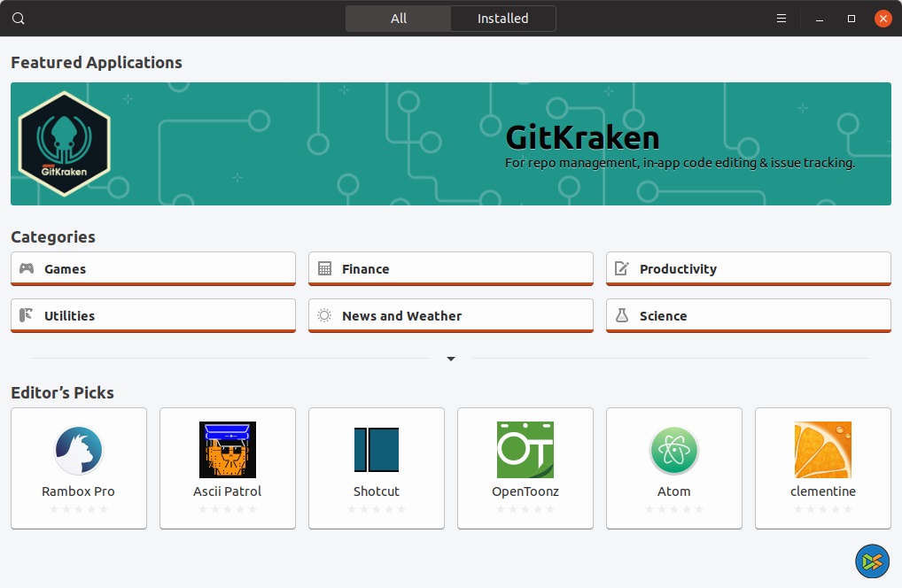The width and height of the screenshot is (902, 588).
Task: Switch to the All tab
Action: [398, 19]
